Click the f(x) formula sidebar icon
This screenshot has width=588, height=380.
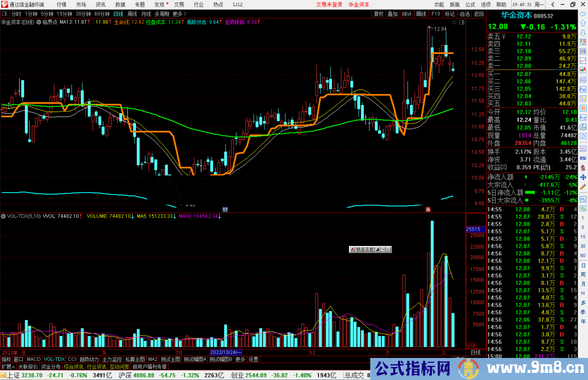(583, 127)
